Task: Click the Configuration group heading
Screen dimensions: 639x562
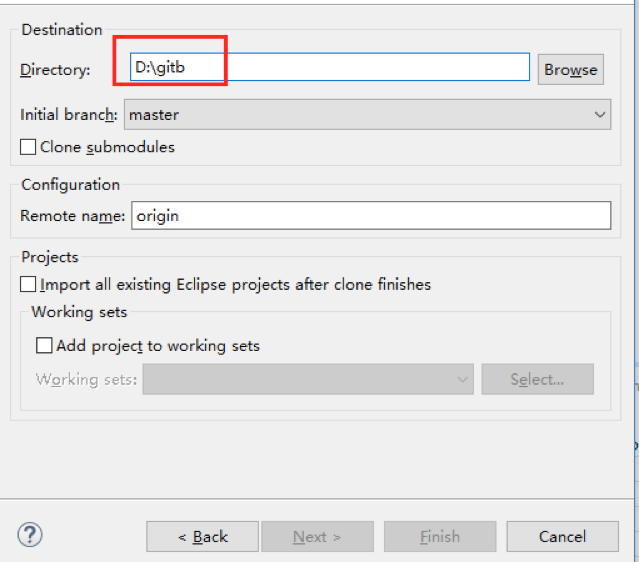Action: [70, 184]
